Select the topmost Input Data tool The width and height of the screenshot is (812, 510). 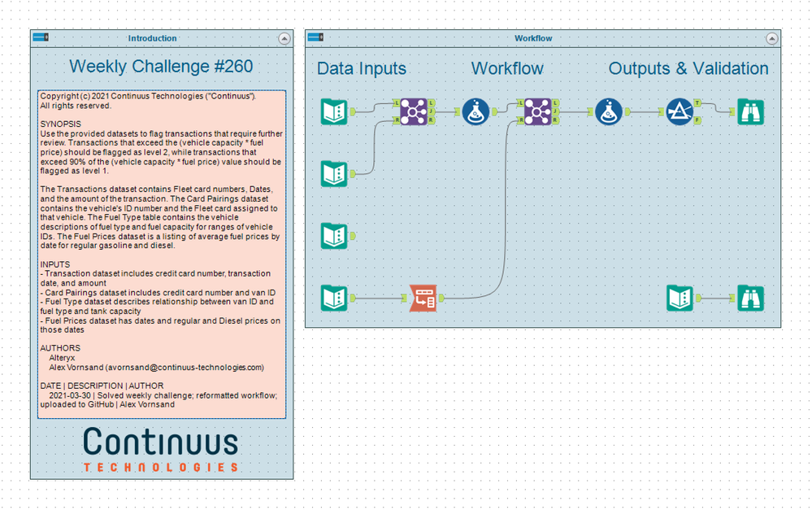click(x=334, y=112)
